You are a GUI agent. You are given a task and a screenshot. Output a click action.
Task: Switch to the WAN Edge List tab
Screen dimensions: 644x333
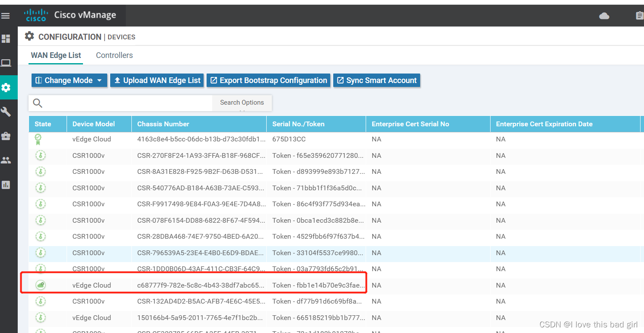[56, 55]
